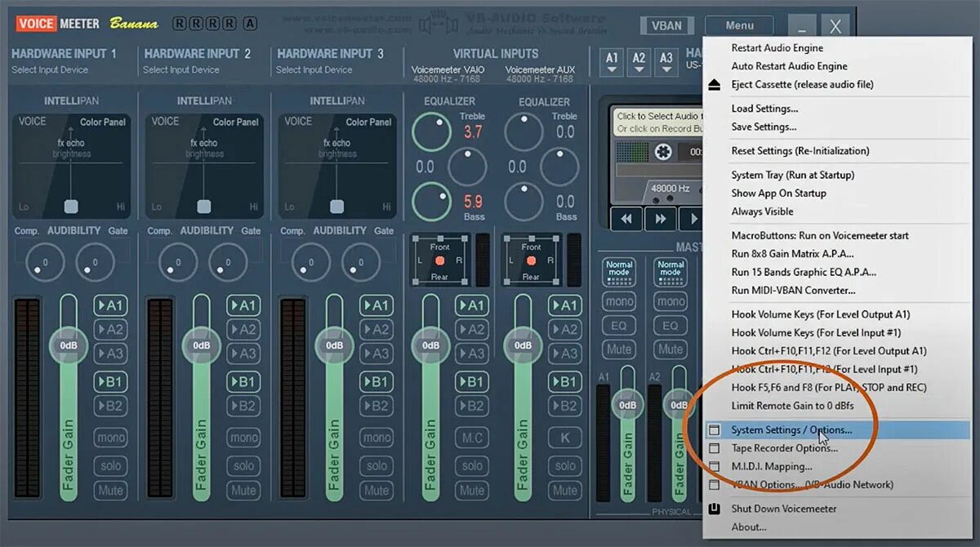The width and height of the screenshot is (980, 547).
Task: Click Normal mode selector on master A2
Action: click(x=670, y=272)
